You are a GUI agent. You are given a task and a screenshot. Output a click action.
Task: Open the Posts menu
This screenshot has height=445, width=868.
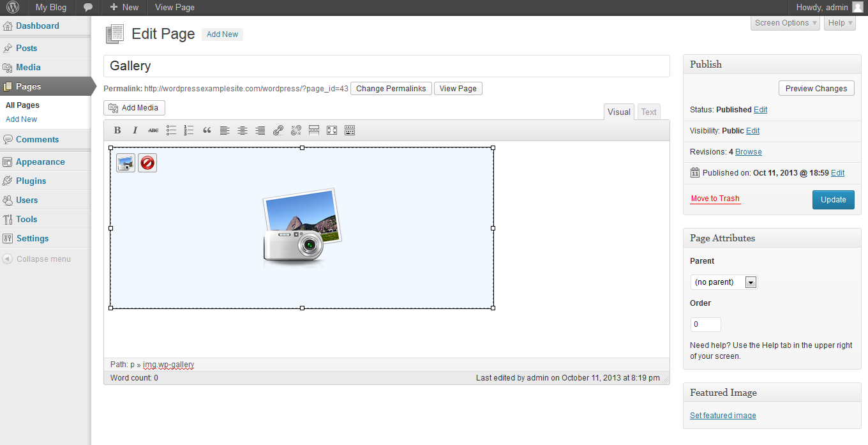click(x=45, y=48)
